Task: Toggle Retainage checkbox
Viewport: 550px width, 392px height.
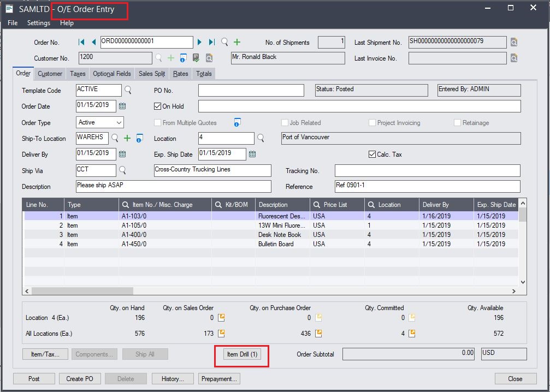Action: tap(457, 123)
